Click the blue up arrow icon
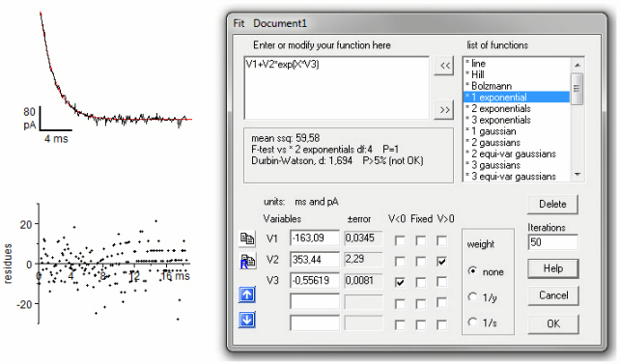 [x=247, y=294]
